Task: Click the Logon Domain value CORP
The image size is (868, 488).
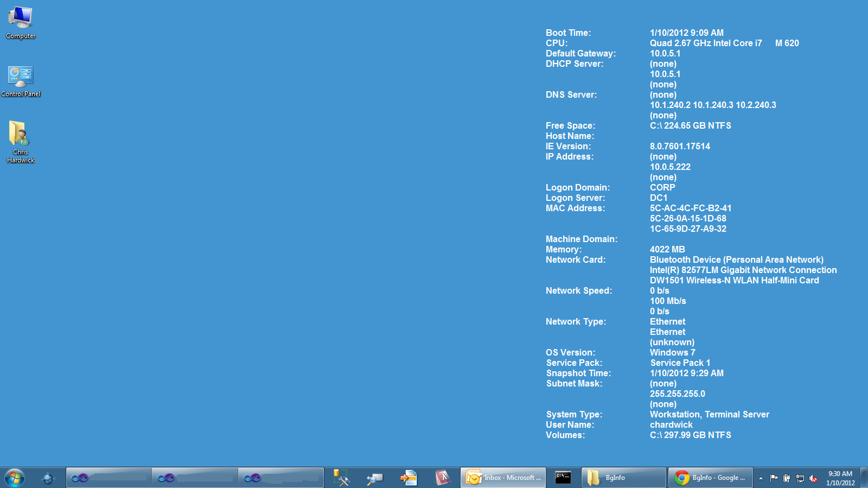Action: (x=662, y=187)
